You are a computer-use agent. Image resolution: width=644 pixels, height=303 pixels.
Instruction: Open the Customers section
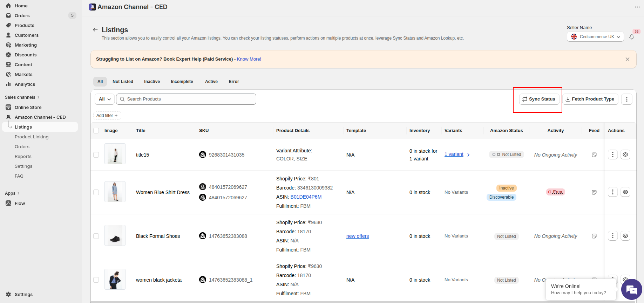tap(27, 35)
